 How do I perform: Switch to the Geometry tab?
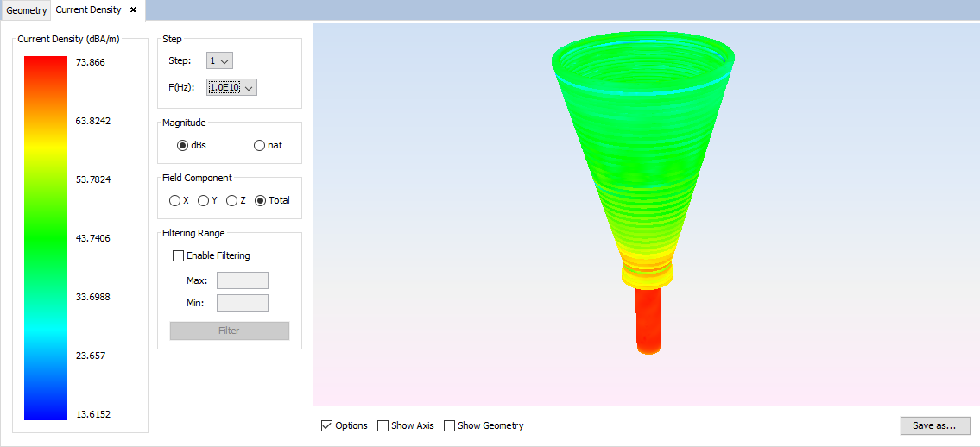pyautogui.click(x=27, y=10)
